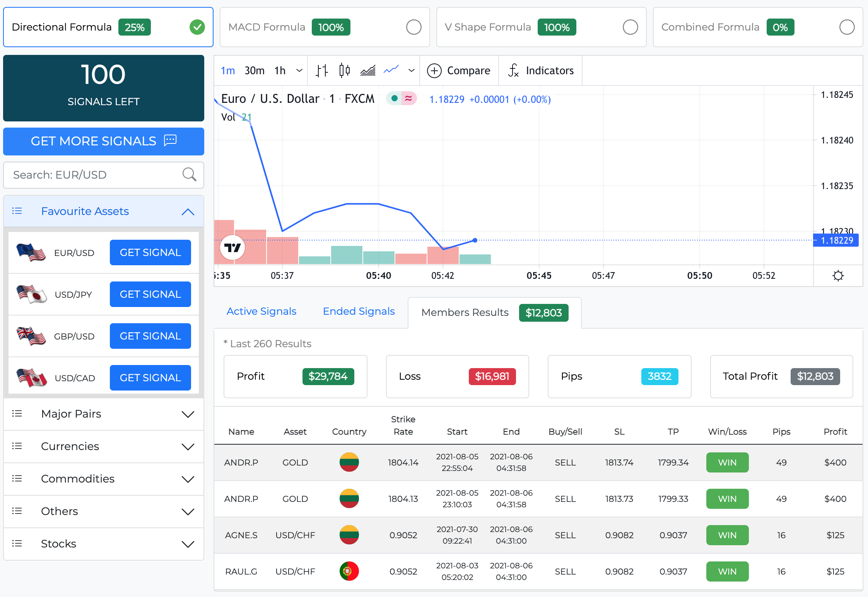The height and width of the screenshot is (597, 868).
Task: Open the Members Results tab
Action: pos(495,312)
